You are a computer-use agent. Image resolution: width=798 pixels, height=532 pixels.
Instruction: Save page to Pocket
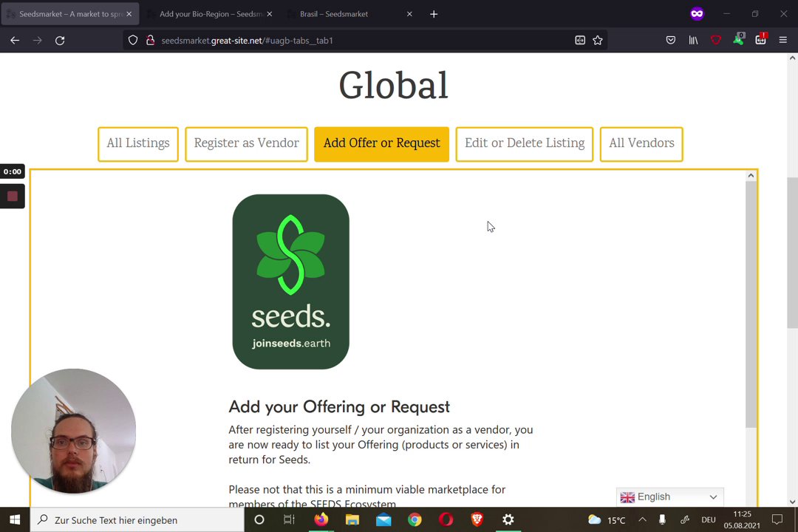click(671, 40)
